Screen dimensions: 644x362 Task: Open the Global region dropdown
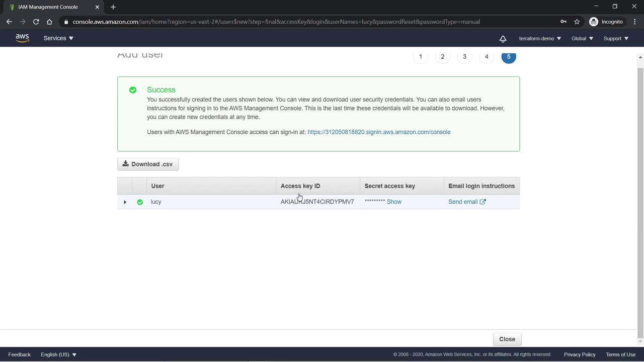(x=582, y=39)
